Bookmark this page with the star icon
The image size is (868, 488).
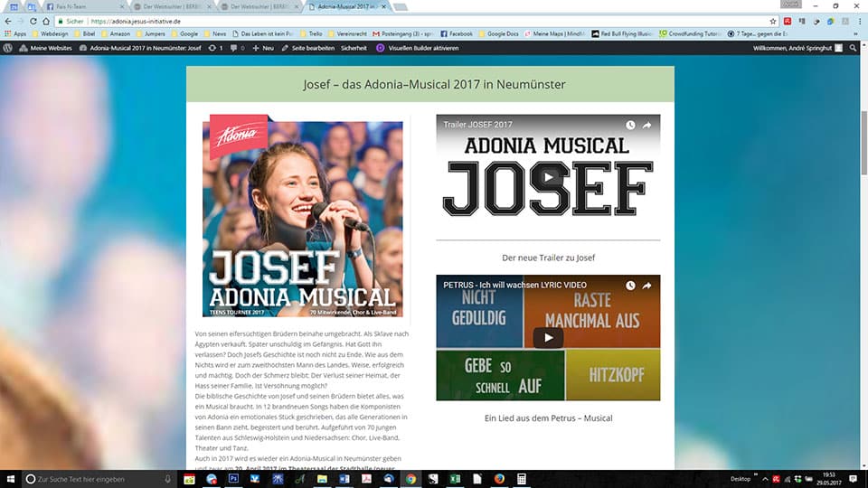pyautogui.click(x=773, y=21)
